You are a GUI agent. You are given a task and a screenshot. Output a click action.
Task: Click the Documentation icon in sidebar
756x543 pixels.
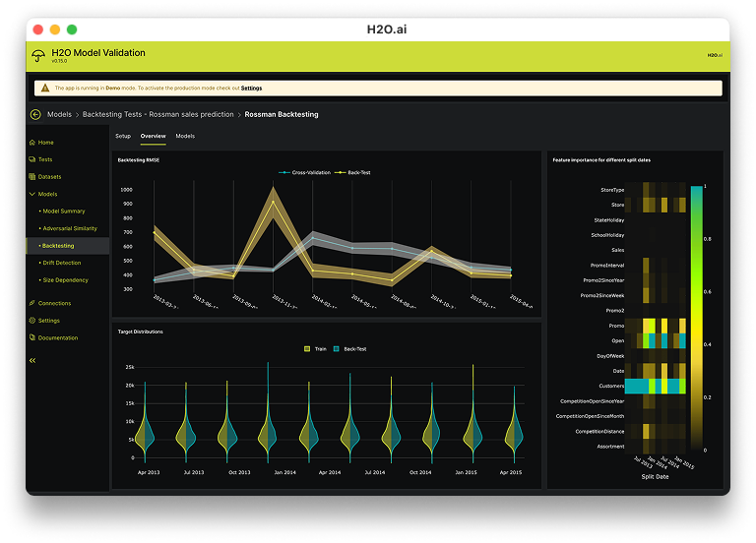click(32, 337)
